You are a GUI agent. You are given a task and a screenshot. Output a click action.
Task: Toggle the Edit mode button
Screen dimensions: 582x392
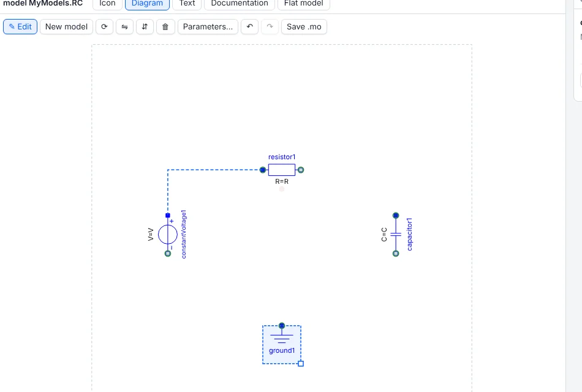point(20,27)
